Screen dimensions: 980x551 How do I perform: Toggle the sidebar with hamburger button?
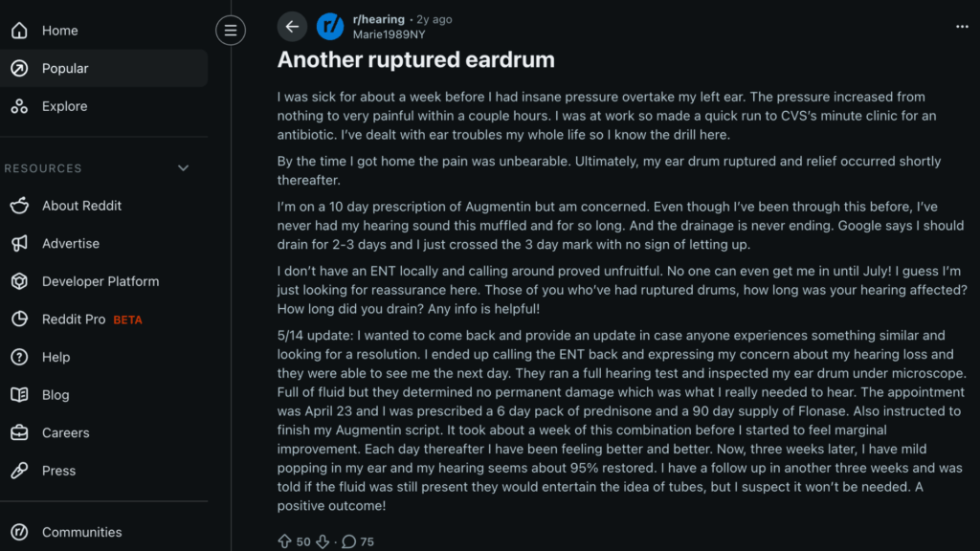[x=231, y=30]
